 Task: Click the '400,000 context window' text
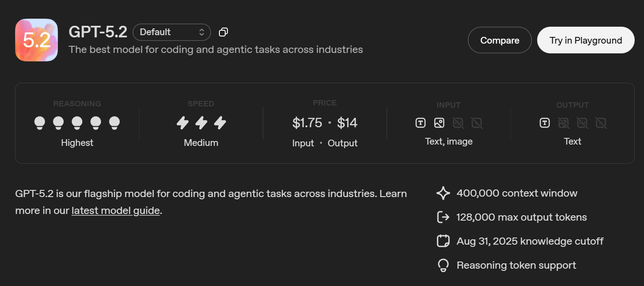click(x=517, y=193)
